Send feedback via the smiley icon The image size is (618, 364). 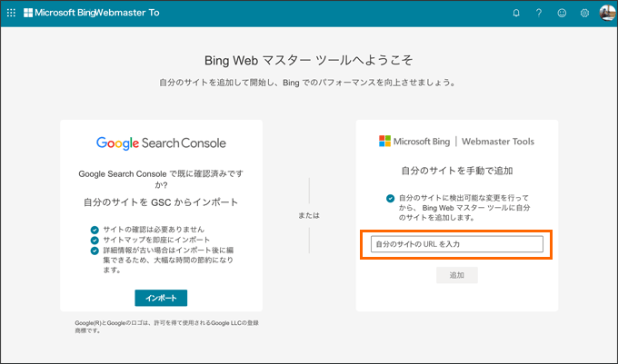563,14
